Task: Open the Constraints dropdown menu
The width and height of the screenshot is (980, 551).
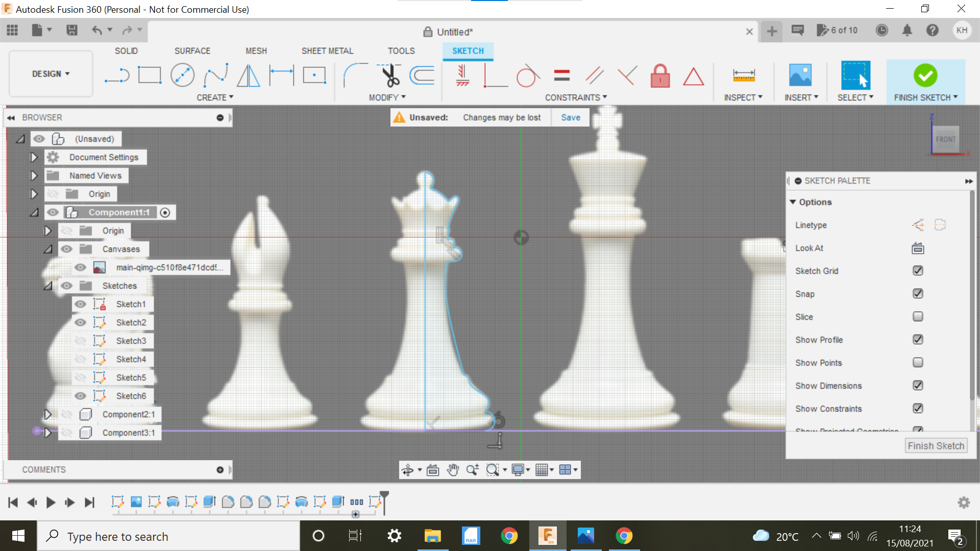Action: pos(604,97)
